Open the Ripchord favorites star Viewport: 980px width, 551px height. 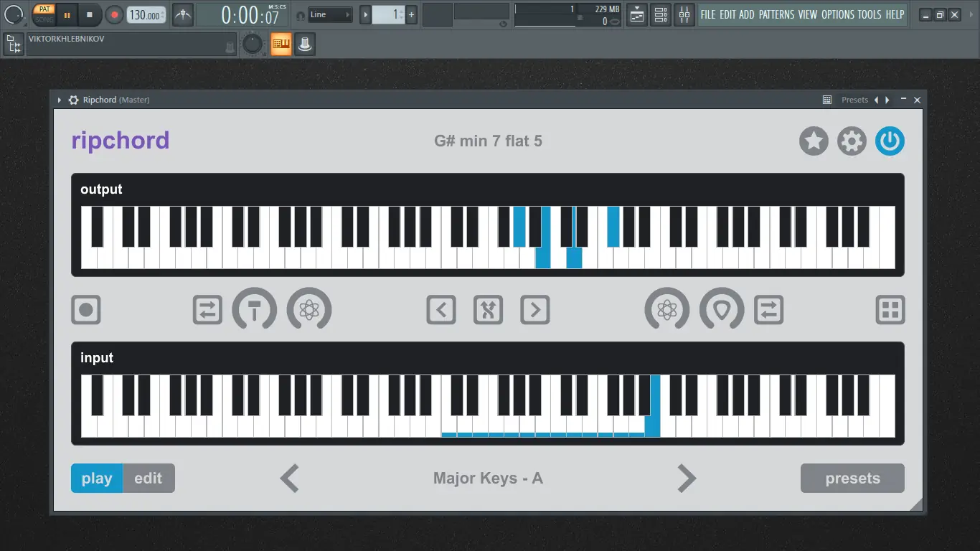814,141
